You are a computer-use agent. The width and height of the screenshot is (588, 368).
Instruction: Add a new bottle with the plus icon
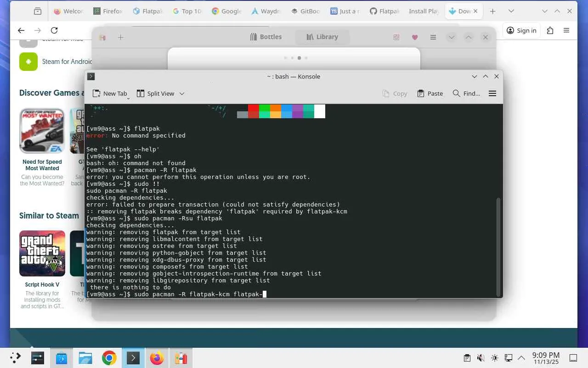click(120, 37)
